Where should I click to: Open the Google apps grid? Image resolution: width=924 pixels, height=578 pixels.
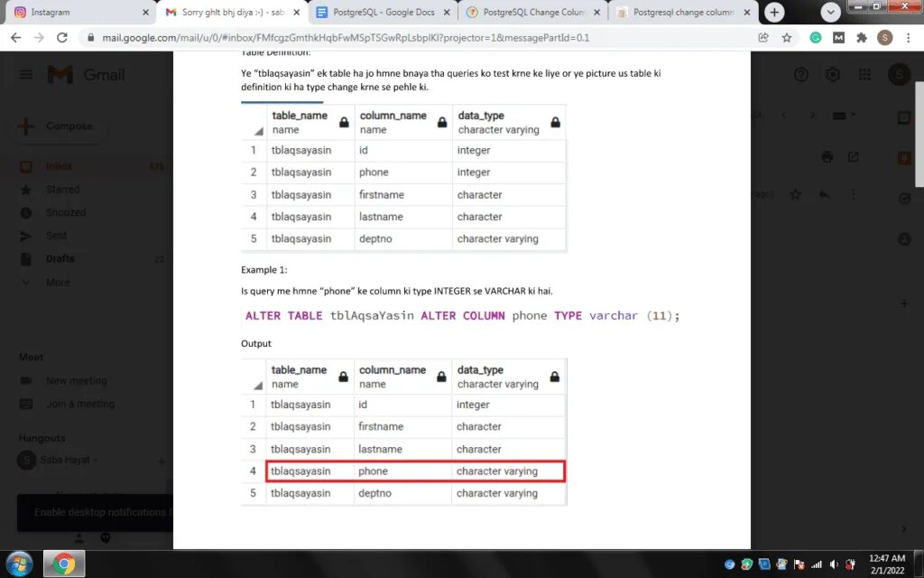point(864,74)
